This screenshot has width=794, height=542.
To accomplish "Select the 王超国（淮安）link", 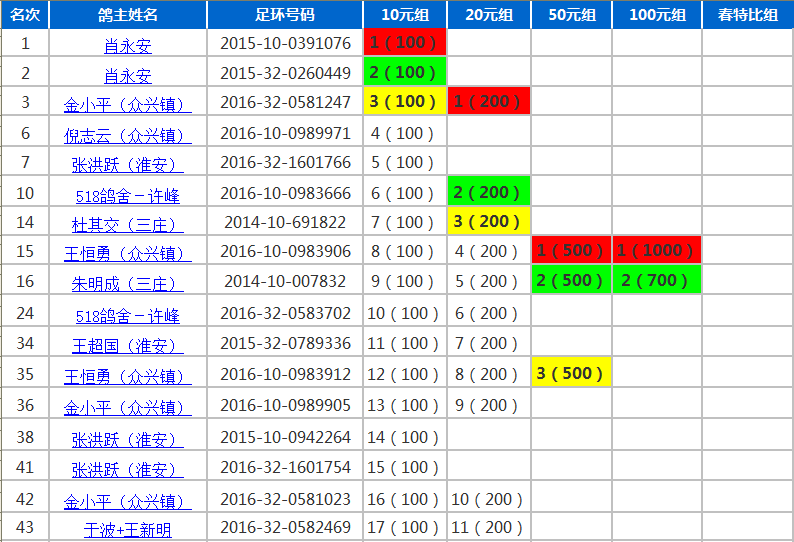I will tap(127, 345).
